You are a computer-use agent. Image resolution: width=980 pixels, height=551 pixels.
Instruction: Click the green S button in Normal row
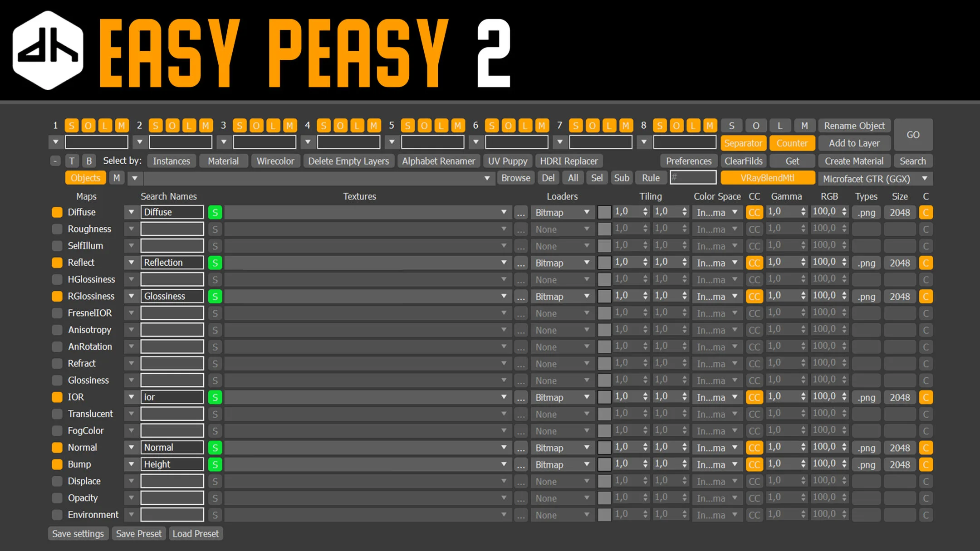pos(215,448)
